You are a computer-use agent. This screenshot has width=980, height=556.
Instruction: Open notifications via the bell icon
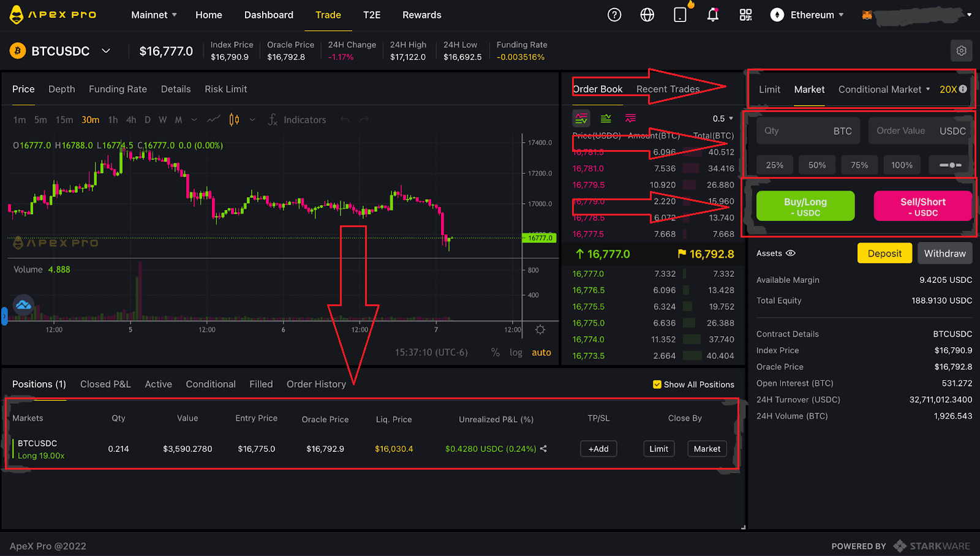click(712, 15)
